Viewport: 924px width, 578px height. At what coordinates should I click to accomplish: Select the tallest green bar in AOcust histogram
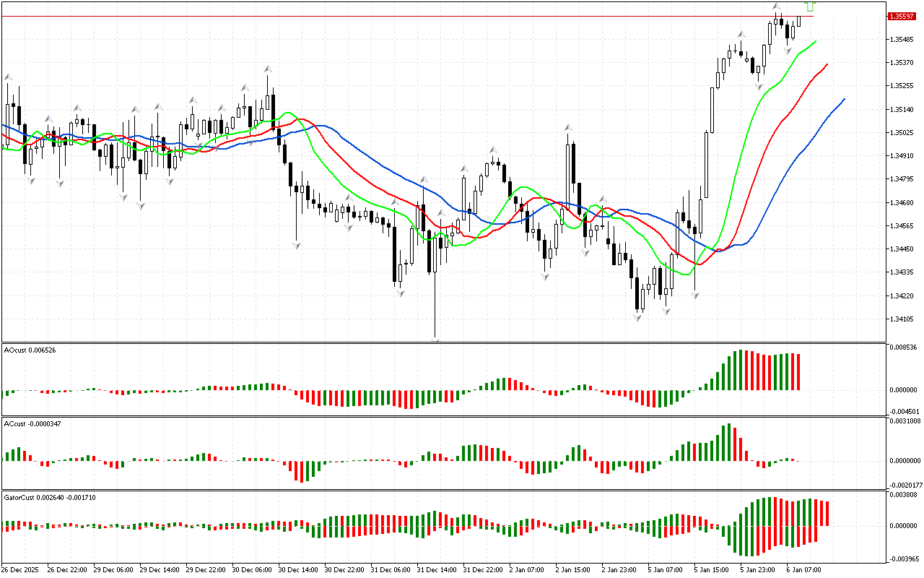click(739, 371)
